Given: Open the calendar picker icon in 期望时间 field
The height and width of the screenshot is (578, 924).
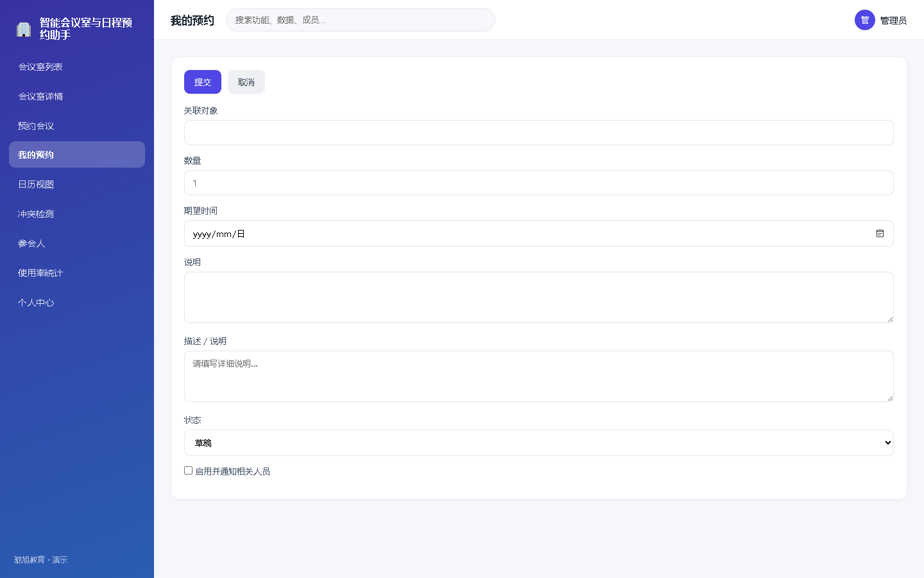Looking at the screenshot, I should [x=880, y=234].
